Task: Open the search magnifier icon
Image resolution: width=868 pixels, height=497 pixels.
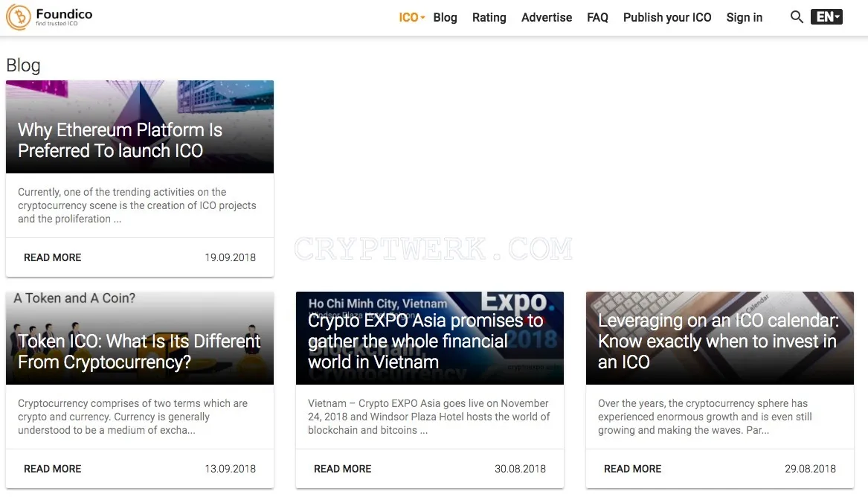Action: [x=797, y=17]
